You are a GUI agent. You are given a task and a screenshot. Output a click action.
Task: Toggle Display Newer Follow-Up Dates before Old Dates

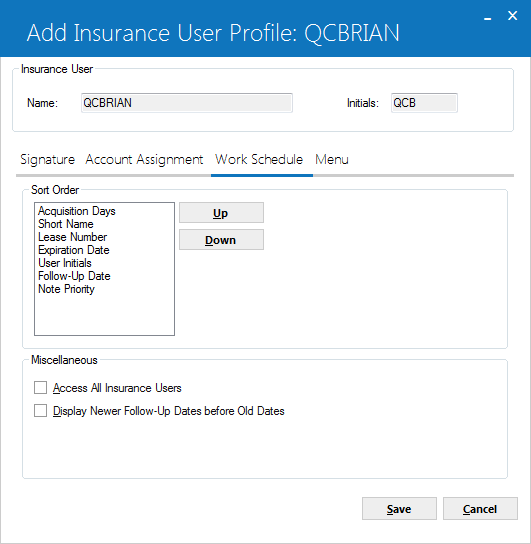click(41, 410)
